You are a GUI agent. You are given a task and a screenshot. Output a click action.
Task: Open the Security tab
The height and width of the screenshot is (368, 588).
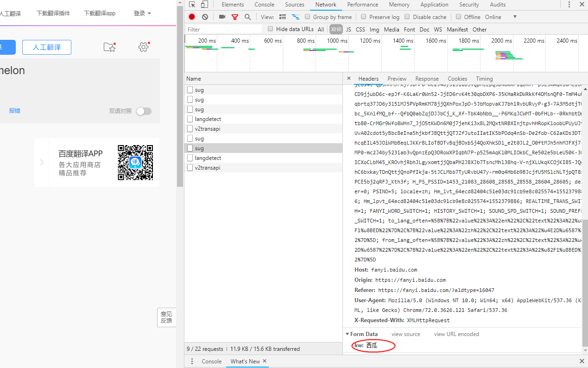[469, 5]
